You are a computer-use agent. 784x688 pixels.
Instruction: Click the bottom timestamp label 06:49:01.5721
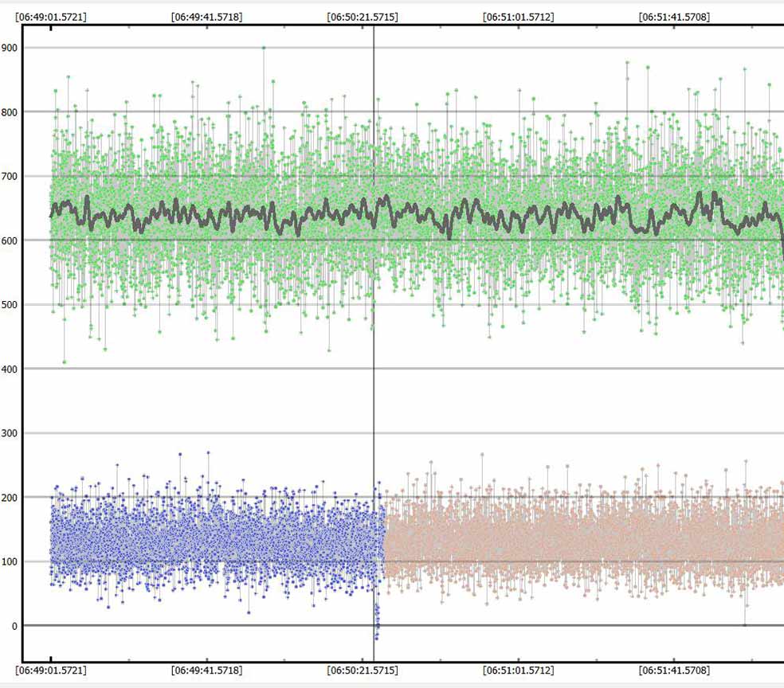(x=51, y=670)
